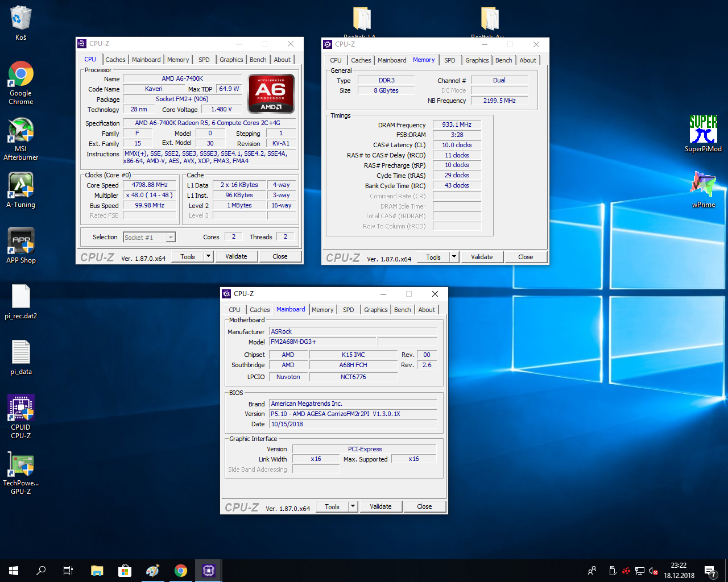Select the '8 GBytes' memory size value
The image size is (728, 582).
click(x=386, y=90)
